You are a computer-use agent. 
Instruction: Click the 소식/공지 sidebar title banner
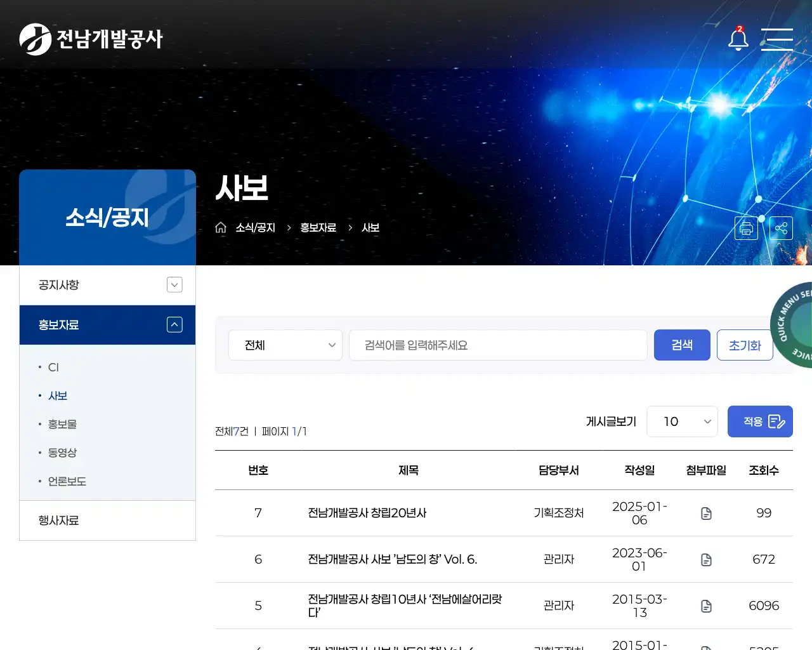pos(107,217)
